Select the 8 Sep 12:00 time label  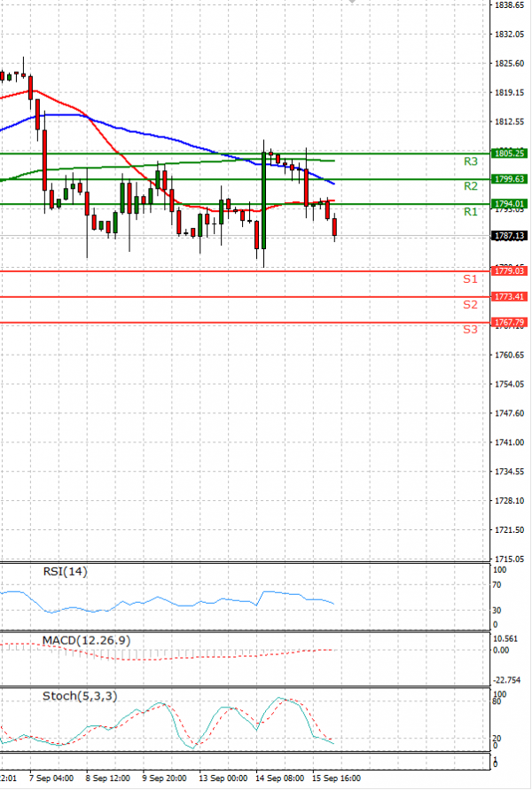108,778
